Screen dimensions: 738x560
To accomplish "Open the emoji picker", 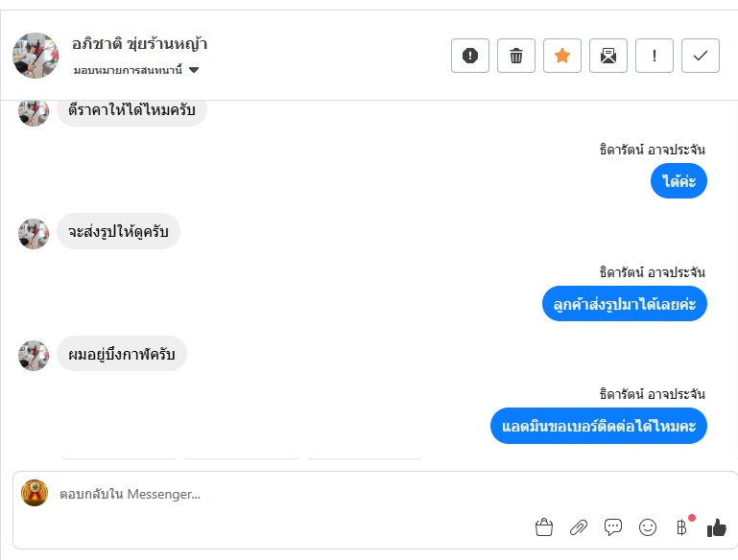I will [x=648, y=526].
